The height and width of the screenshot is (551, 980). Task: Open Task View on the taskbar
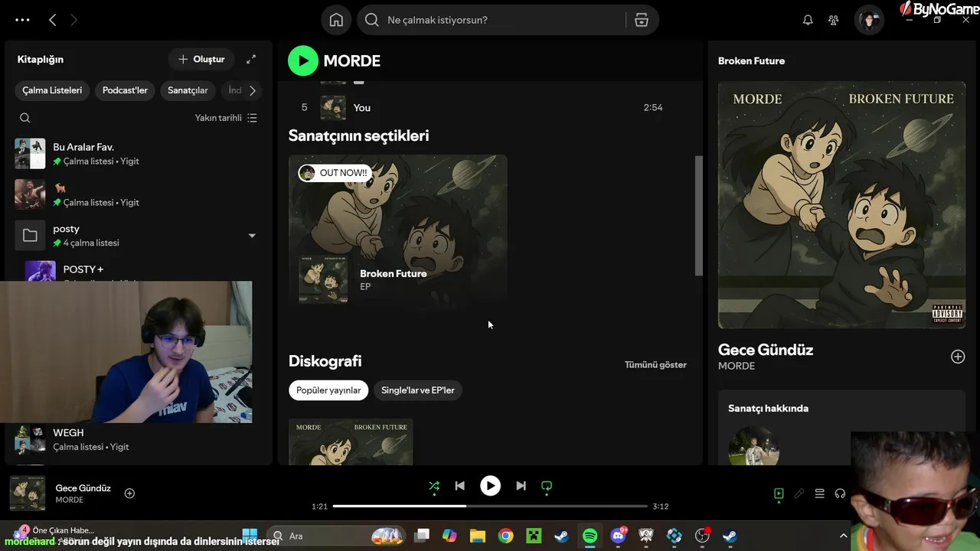[x=422, y=536]
